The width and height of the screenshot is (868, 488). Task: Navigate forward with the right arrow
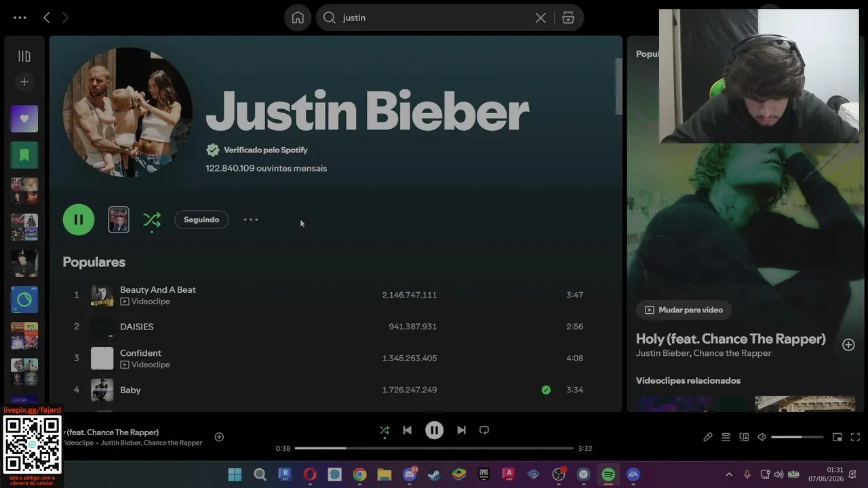[65, 18]
